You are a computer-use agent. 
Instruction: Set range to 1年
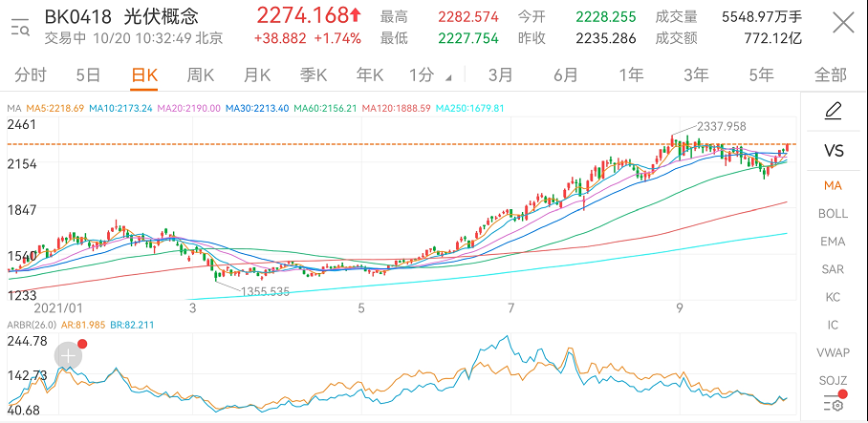coord(631,74)
